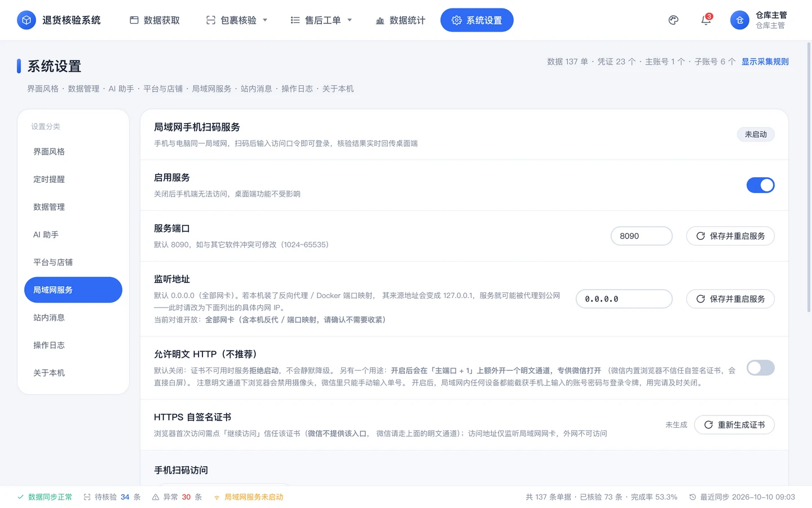Select the 系统设置 tab
Image resolution: width=812 pixels, height=508 pixels.
(477, 20)
